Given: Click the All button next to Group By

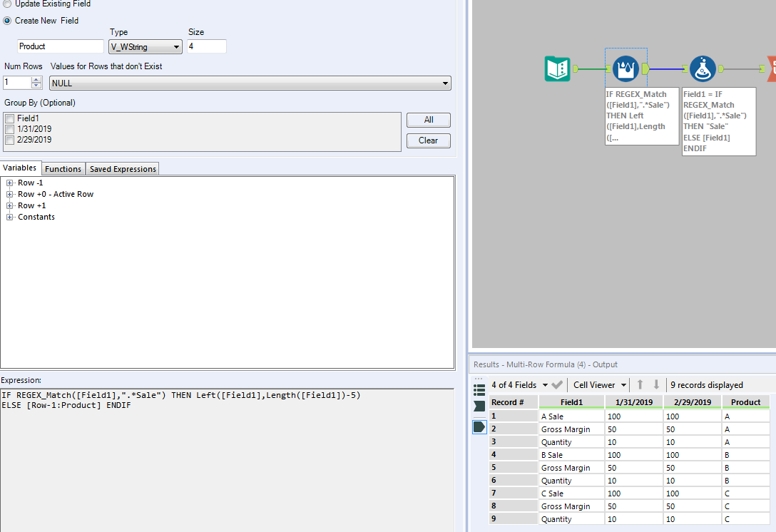Looking at the screenshot, I should coord(428,120).
